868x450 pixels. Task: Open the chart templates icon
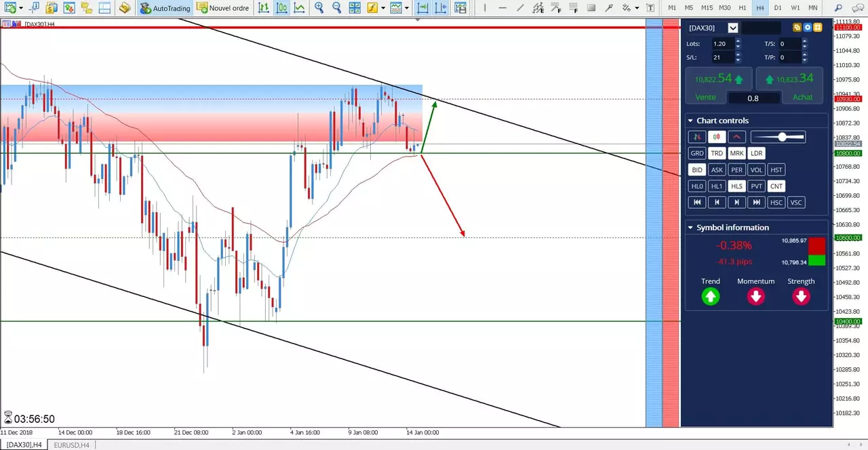click(461, 8)
